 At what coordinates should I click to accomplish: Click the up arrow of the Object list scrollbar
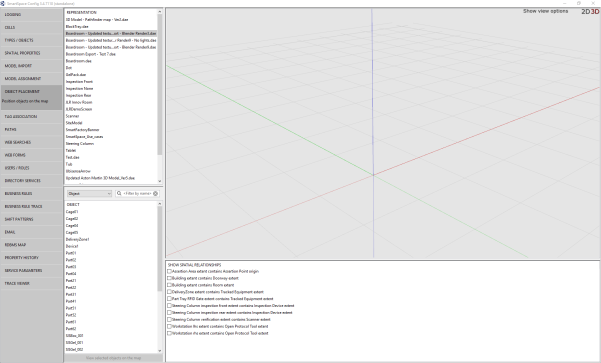(x=160, y=204)
